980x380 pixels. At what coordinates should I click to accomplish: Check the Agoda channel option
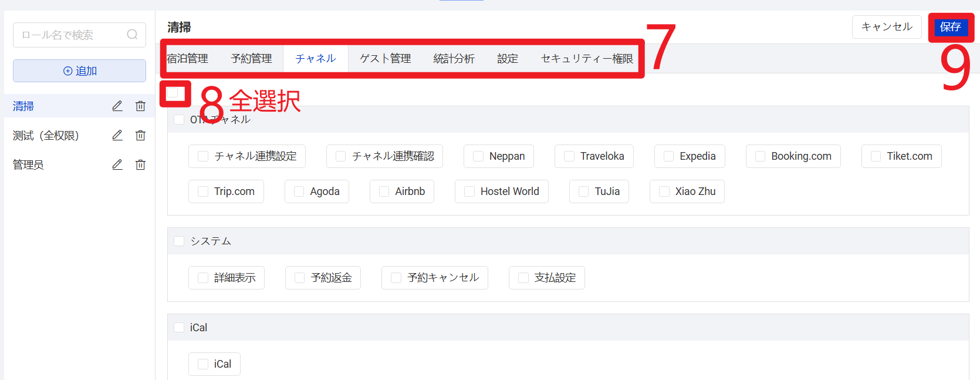tap(299, 191)
